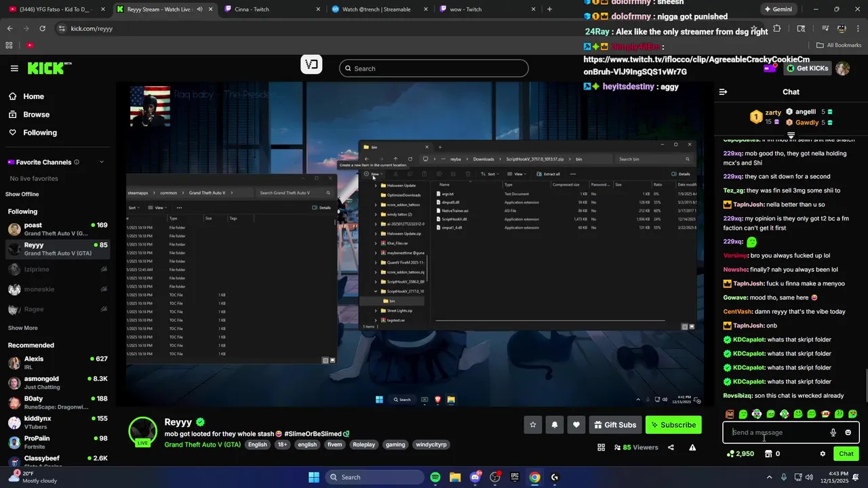Open poast channel in Following list
This screenshot has width=868, height=488.
[x=58, y=229]
